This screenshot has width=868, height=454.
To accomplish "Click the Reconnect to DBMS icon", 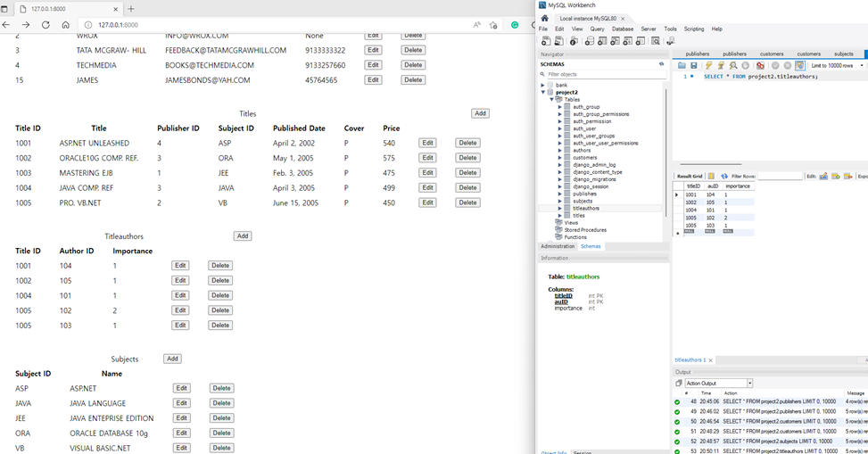I will pos(670,41).
